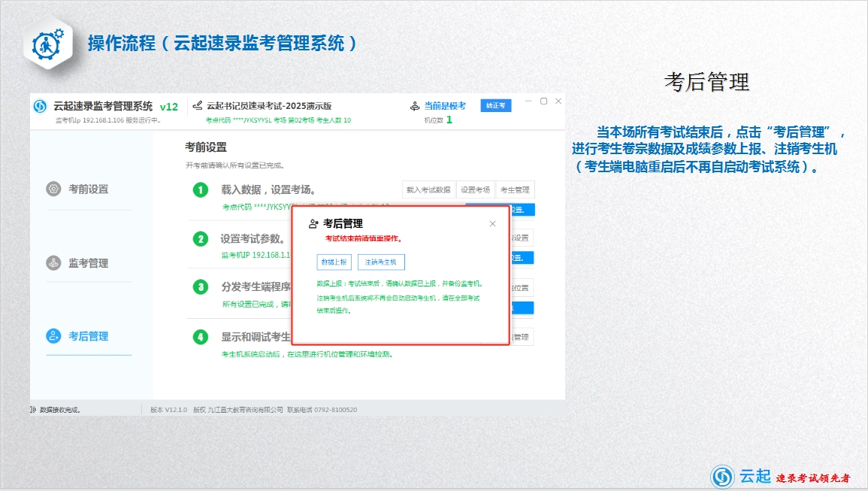
Task: Click the status bar 版本 V12.1.0
Action: tap(169, 410)
